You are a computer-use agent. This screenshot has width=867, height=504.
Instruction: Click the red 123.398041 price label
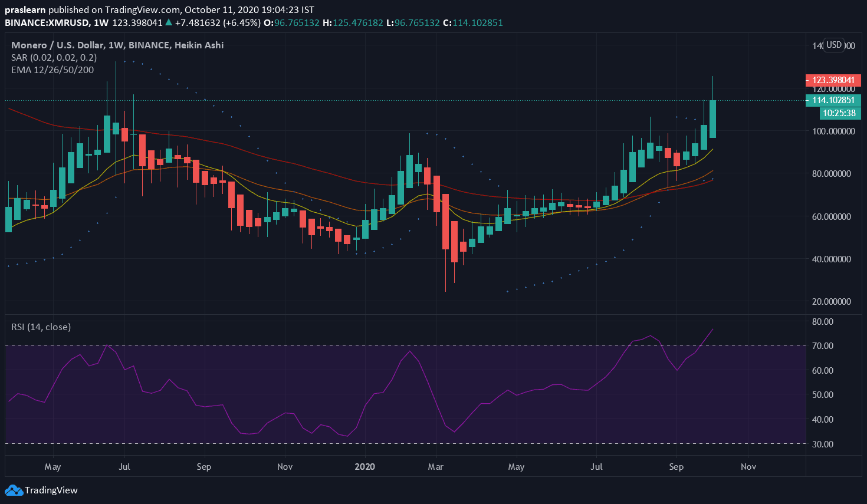833,80
